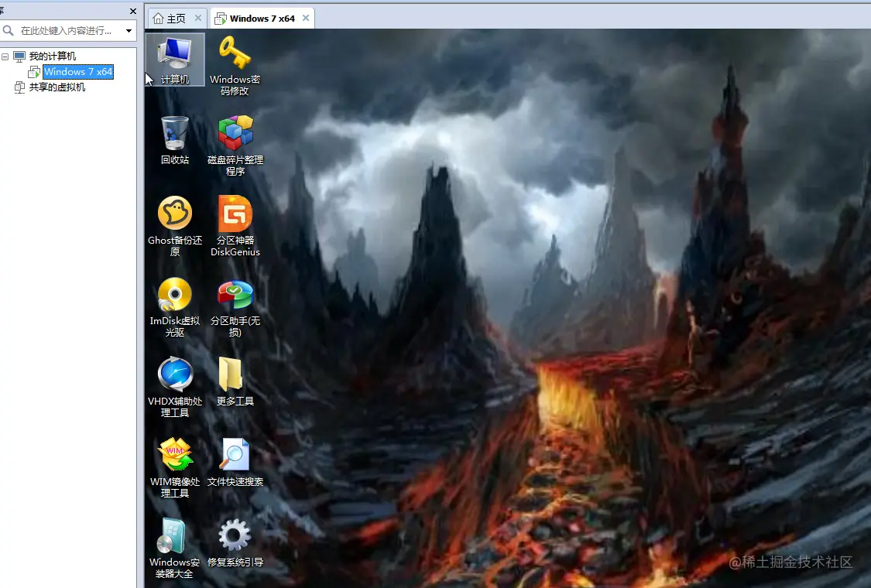Screen dimensions: 871x588
Task: Open 分区助手(无损) icon
Action: coord(235,306)
